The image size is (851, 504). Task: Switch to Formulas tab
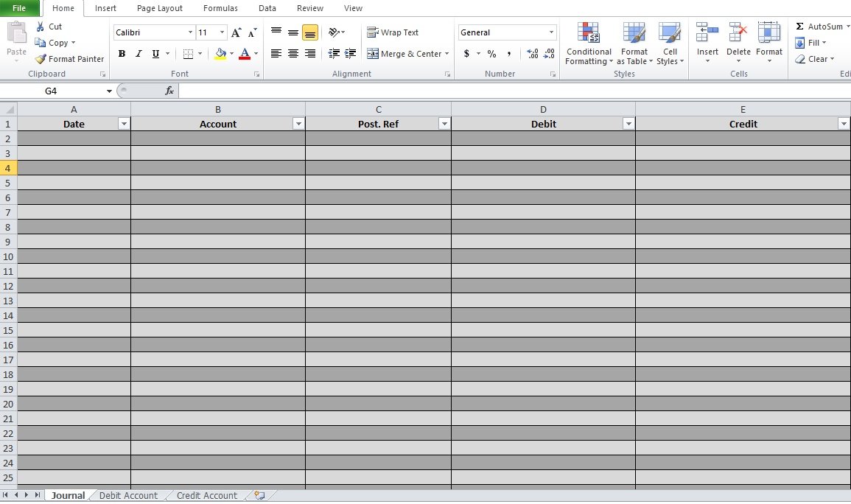220,8
